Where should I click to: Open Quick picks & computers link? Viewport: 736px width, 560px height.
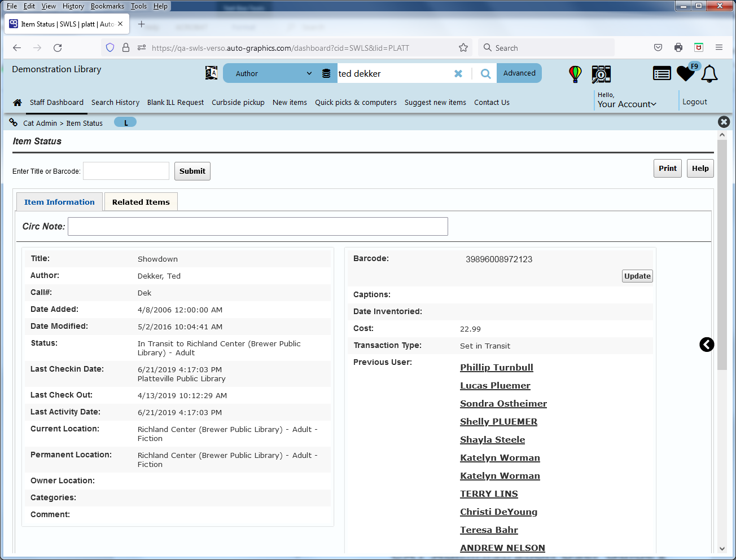tap(356, 103)
